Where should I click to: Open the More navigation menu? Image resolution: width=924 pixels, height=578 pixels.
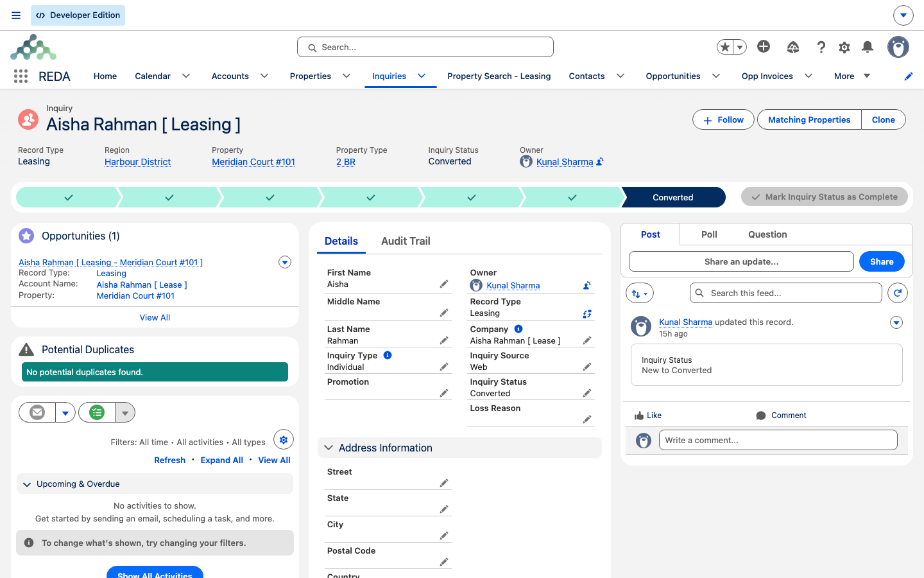point(852,76)
